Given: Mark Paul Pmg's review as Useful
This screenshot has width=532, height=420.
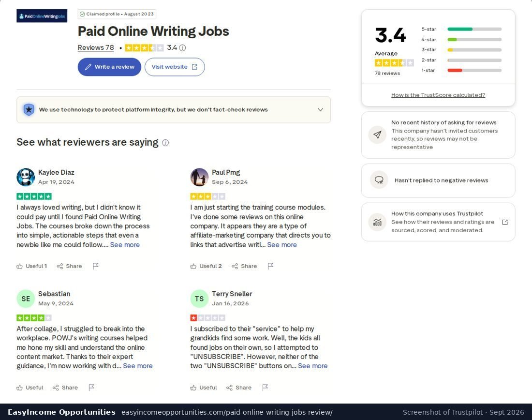Looking at the screenshot, I should click(206, 266).
